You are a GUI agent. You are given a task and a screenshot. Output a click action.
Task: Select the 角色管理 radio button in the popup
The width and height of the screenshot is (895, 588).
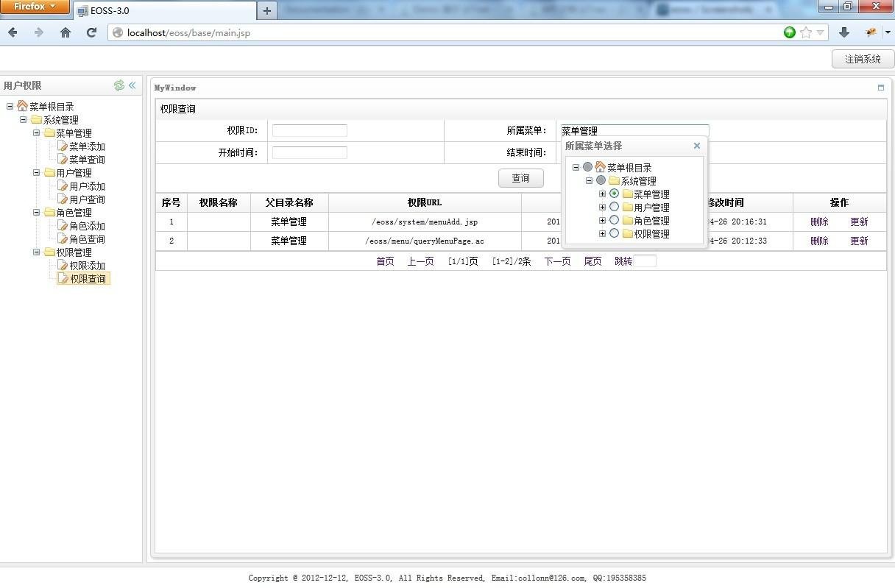[615, 220]
